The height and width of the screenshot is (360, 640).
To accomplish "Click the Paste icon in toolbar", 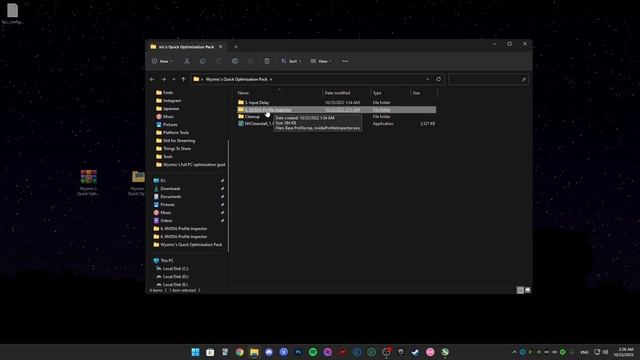I will click(219, 61).
